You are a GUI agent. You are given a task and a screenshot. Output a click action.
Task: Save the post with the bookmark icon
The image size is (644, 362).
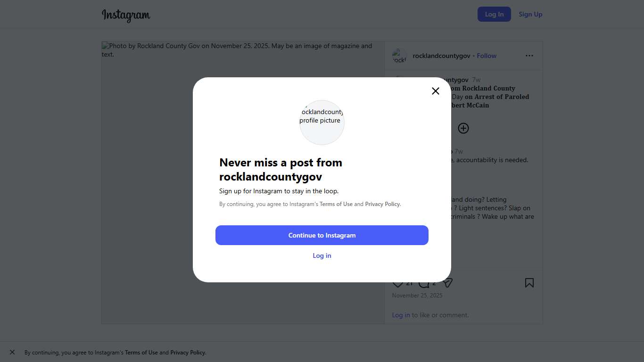[529, 283]
